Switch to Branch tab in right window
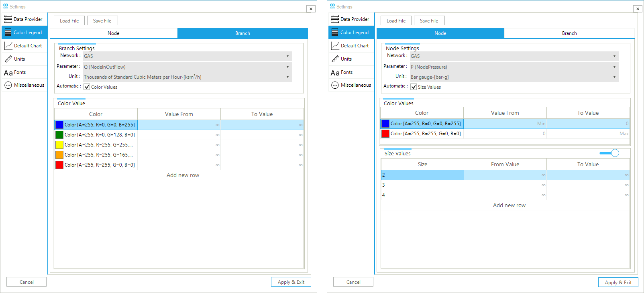Screen dimensions: 644x293 pyautogui.click(x=569, y=33)
